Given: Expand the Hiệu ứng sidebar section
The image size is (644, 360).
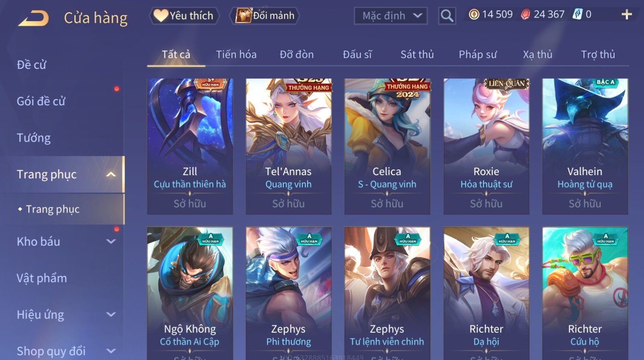Looking at the screenshot, I should click(x=111, y=315).
